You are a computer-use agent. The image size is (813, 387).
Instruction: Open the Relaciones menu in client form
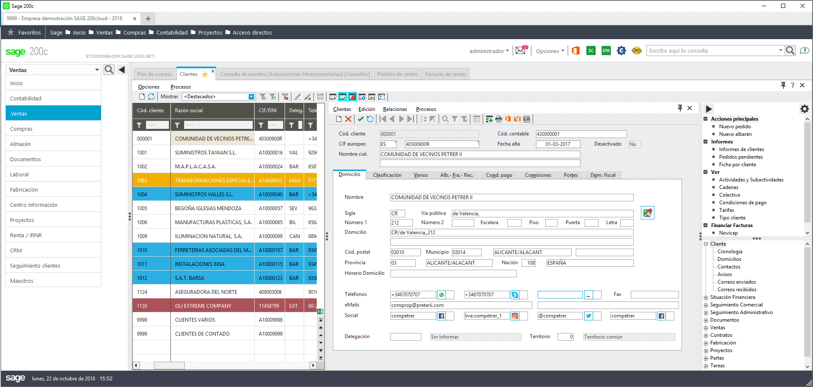tap(395, 109)
